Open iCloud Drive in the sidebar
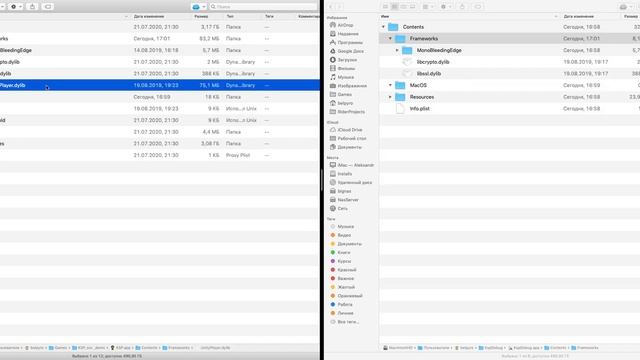Image resolution: width=640 pixels, height=360 pixels. (x=349, y=130)
